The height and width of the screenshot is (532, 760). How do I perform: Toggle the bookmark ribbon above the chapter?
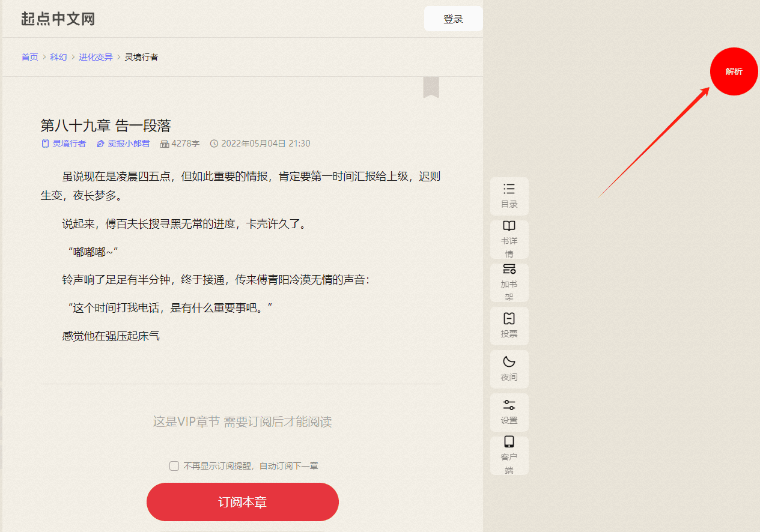(x=431, y=88)
